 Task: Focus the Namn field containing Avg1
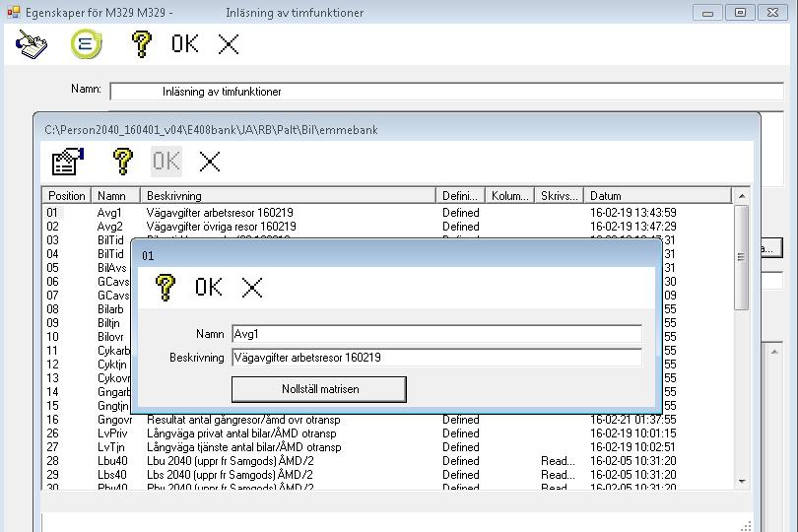436,334
